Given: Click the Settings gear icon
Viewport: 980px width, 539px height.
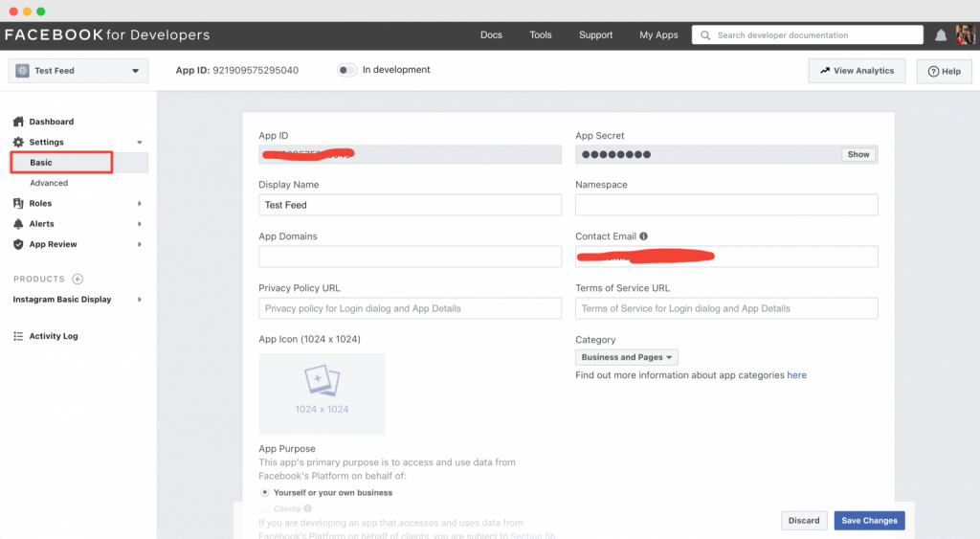Looking at the screenshot, I should [x=18, y=142].
